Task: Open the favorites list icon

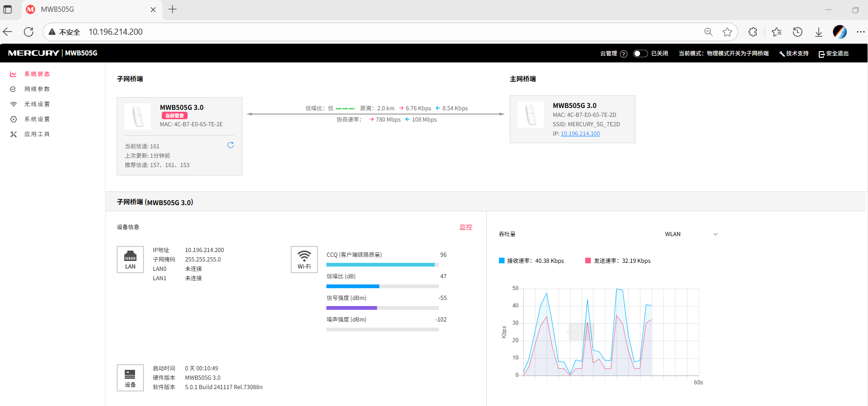Action: pos(777,32)
